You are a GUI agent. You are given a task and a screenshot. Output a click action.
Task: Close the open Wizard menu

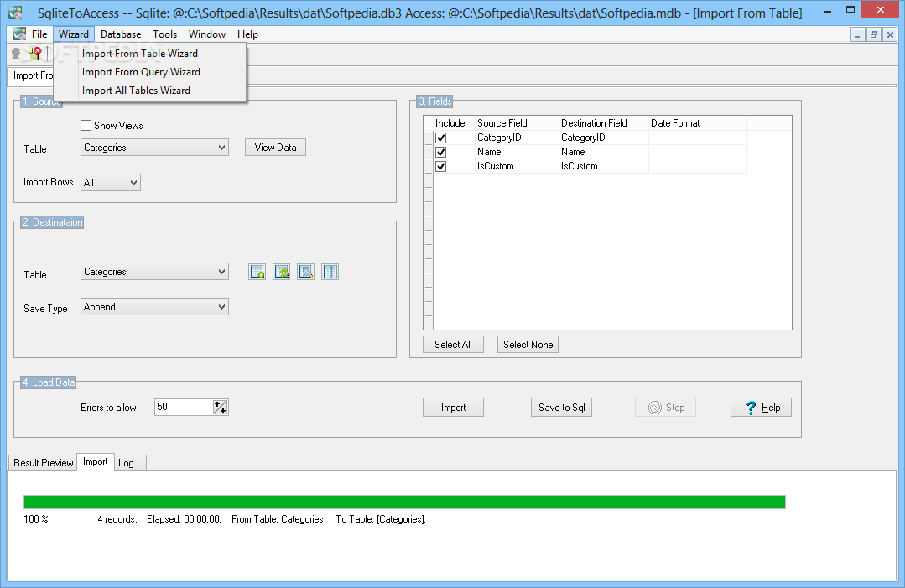[x=73, y=34]
